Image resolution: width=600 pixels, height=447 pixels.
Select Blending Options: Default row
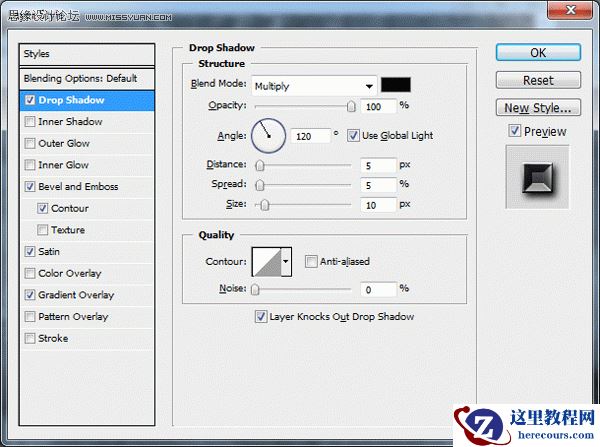tap(87, 78)
